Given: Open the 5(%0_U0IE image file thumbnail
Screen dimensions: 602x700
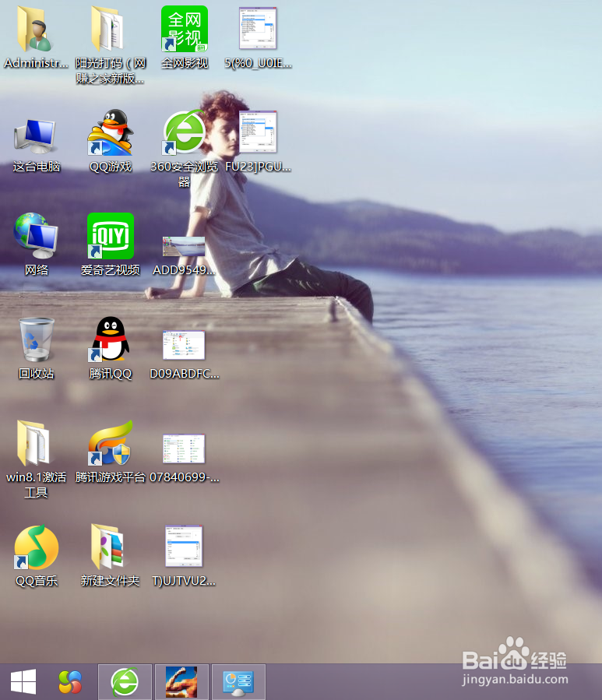Looking at the screenshot, I should coord(258,28).
